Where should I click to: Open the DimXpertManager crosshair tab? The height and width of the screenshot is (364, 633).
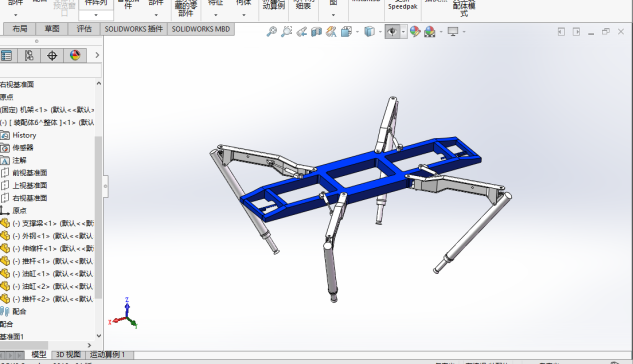(52, 55)
